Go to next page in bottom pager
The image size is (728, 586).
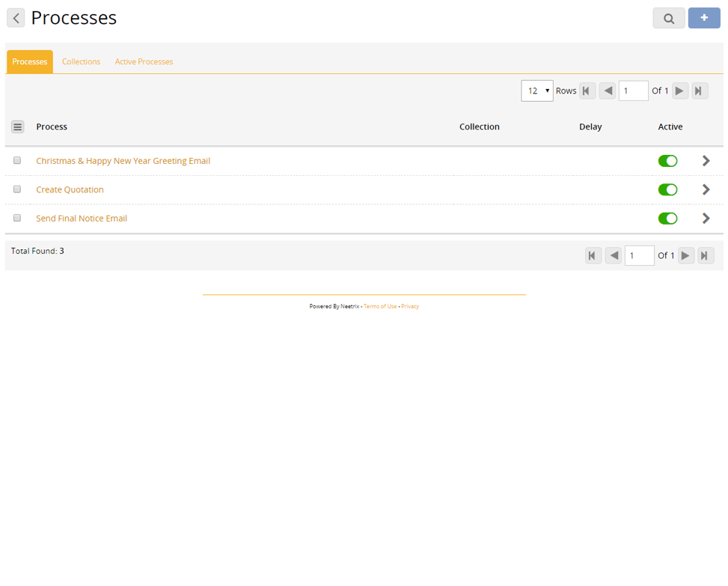click(686, 255)
